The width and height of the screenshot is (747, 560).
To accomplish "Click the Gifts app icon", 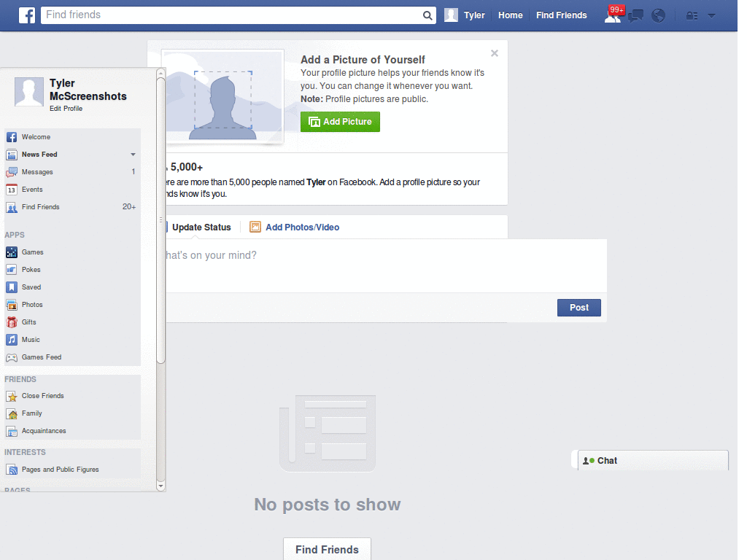I will pyautogui.click(x=12, y=322).
